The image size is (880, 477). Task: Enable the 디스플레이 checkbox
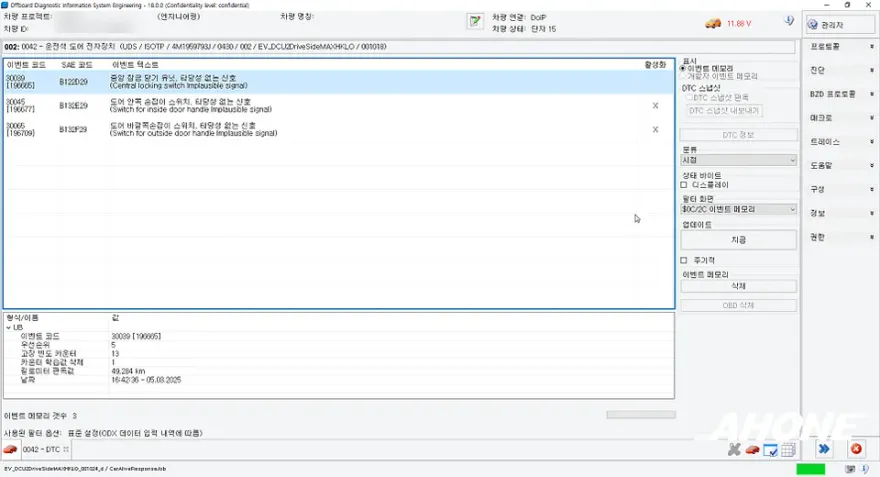pyautogui.click(x=684, y=185)
